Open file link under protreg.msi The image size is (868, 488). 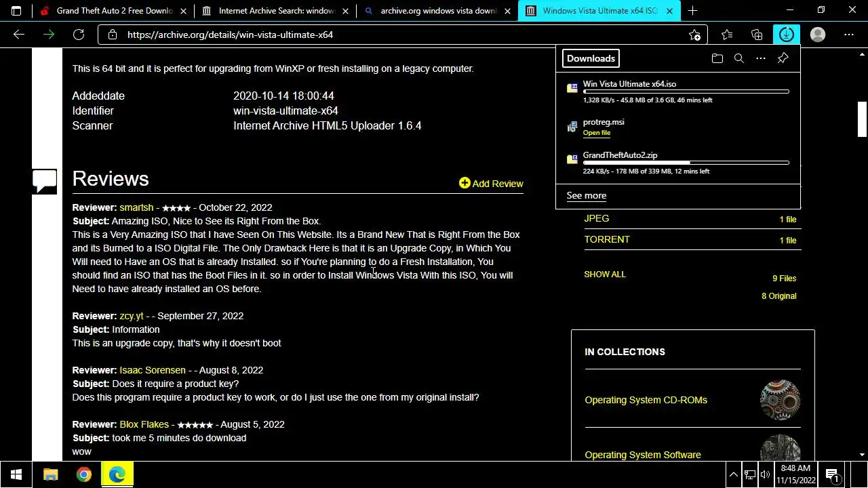(597, 133)
